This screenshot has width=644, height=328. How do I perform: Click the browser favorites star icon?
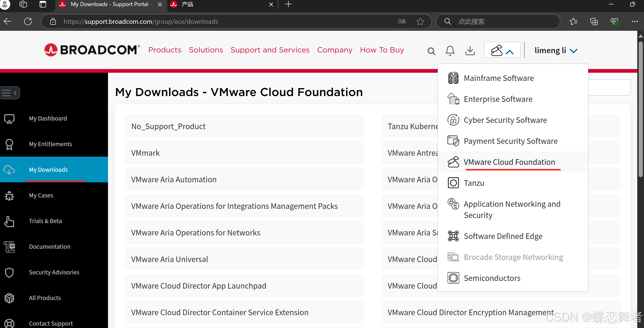420,21
